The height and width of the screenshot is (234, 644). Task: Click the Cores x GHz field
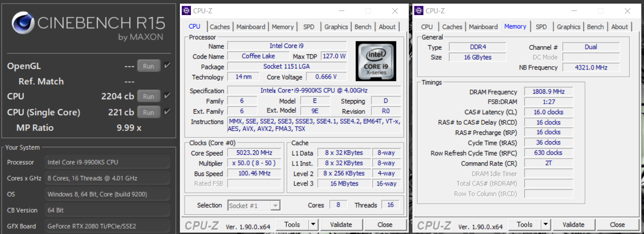coord(107,178)
